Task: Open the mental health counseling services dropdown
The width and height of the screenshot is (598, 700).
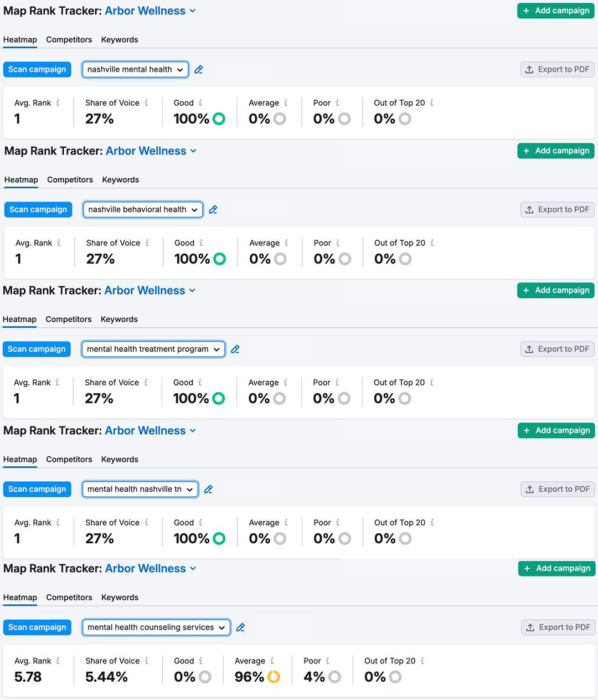Action: coord(156,627)
